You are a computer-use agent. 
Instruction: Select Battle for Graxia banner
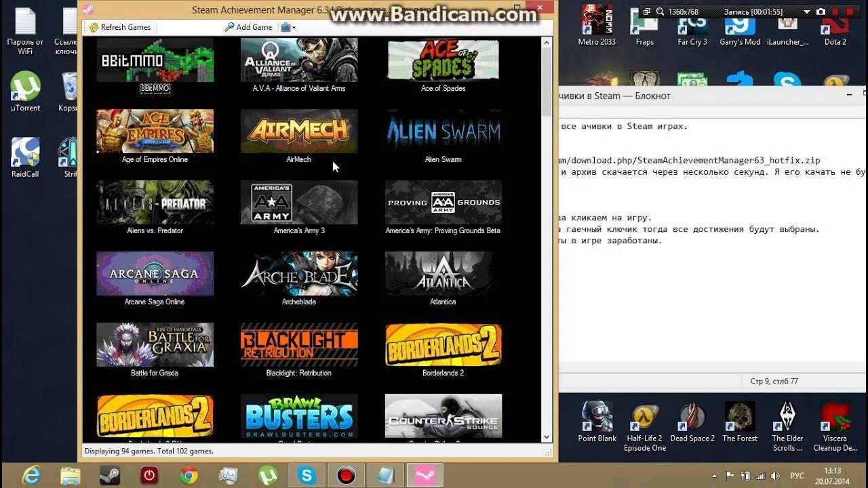pos(155,345)
